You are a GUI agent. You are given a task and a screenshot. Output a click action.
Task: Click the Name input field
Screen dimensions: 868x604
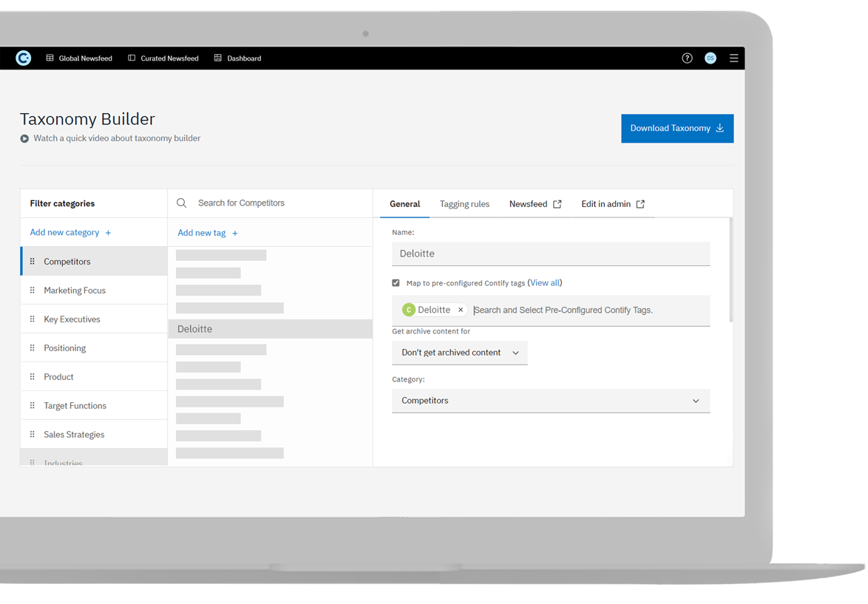(x=550, y=254)
